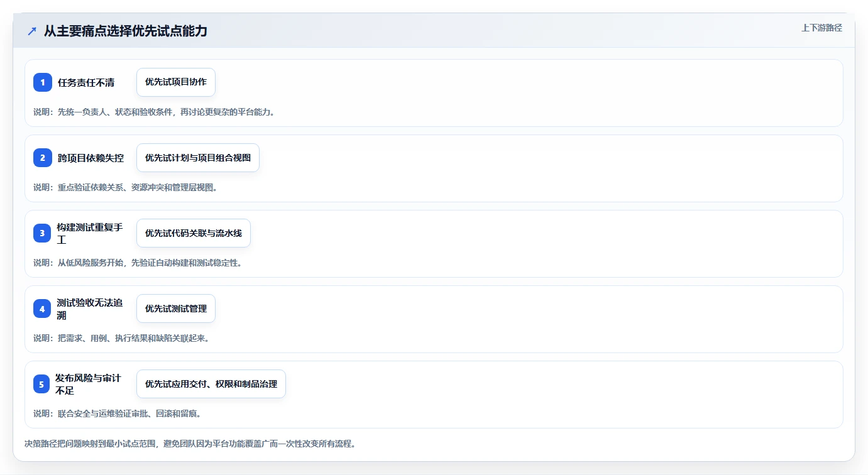Click the note starting 先统一负责人
Viewport: 868px width, 475px height.
[154, 112]
